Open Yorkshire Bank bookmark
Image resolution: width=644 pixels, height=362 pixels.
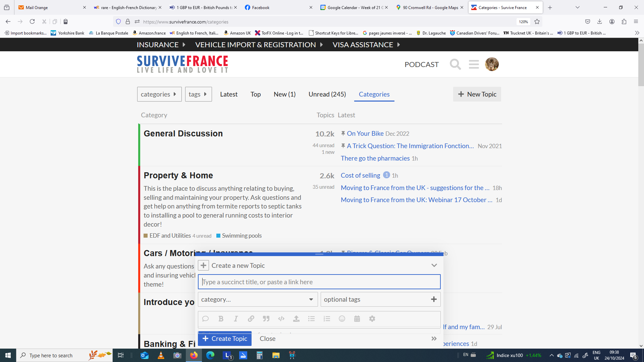67,33
